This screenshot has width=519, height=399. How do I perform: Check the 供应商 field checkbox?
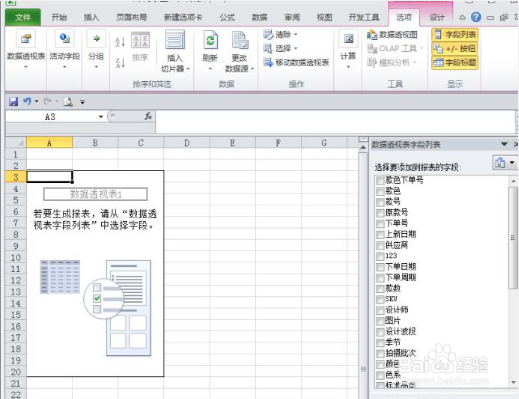[380, 246]
